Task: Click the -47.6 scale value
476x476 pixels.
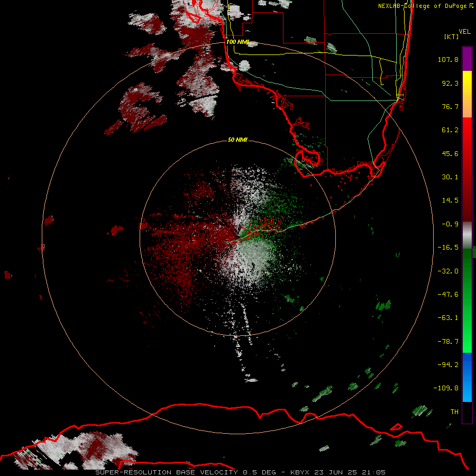Action: 448,295
